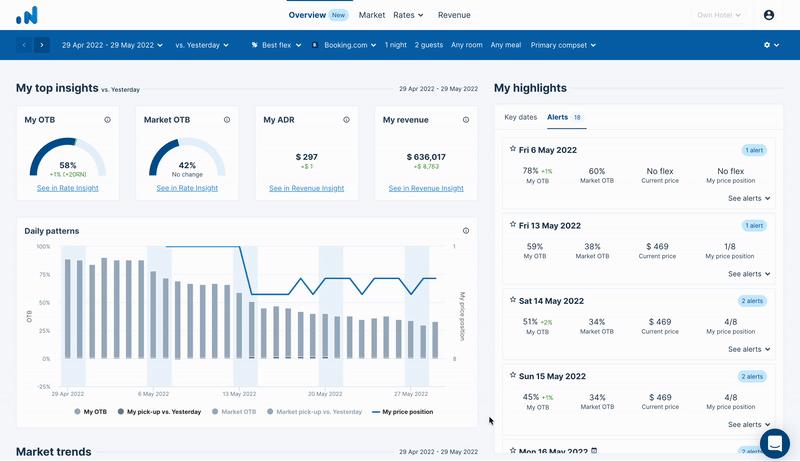Open the user account profile icon

768,15
